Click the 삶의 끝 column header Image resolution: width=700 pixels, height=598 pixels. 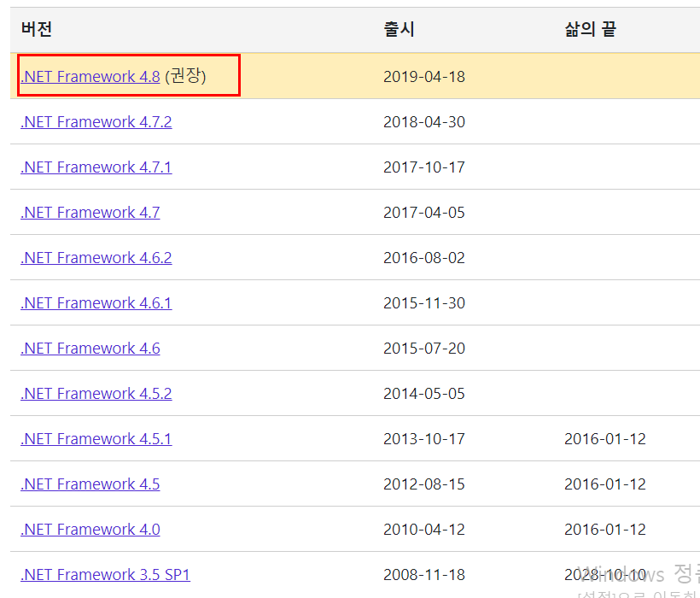coord(590,29)
